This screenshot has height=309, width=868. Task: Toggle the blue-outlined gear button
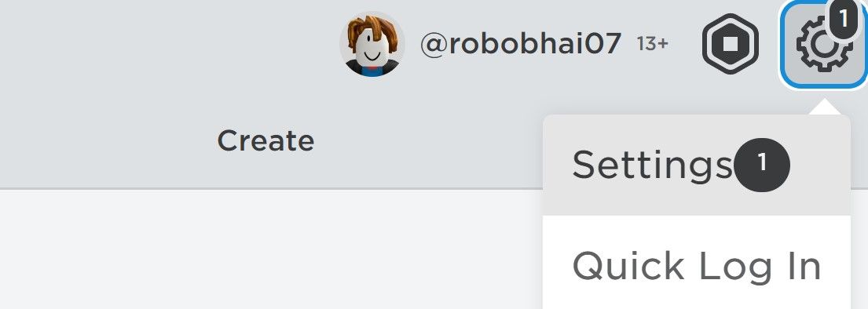coord(822,44)
